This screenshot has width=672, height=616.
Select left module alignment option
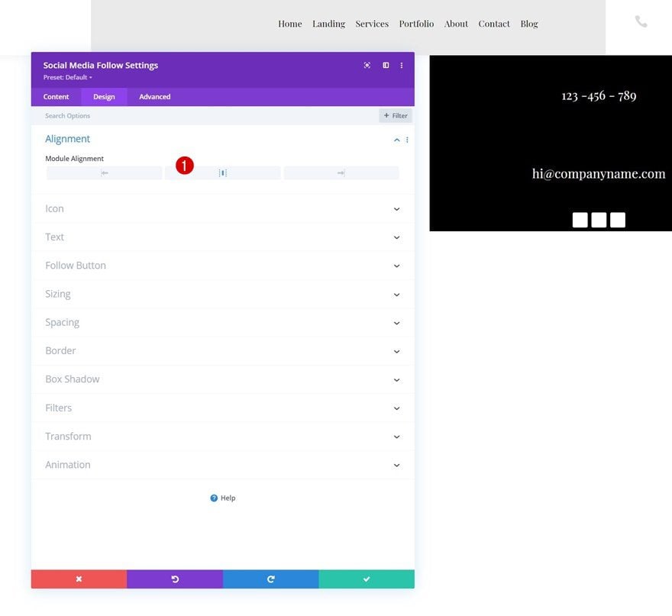tap(104, 173)
